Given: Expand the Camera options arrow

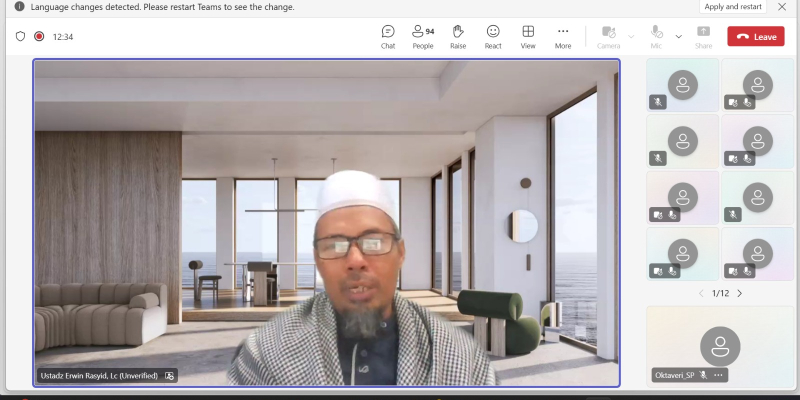Looking at the screenshot, I should pyautogui.click(x=631, y=37).
